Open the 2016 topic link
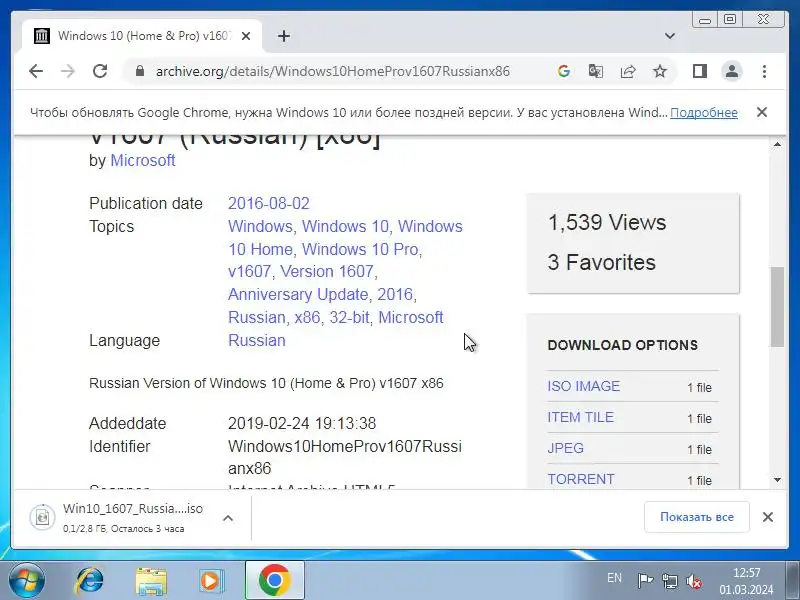800x600 pixels. tap(395, 294)
